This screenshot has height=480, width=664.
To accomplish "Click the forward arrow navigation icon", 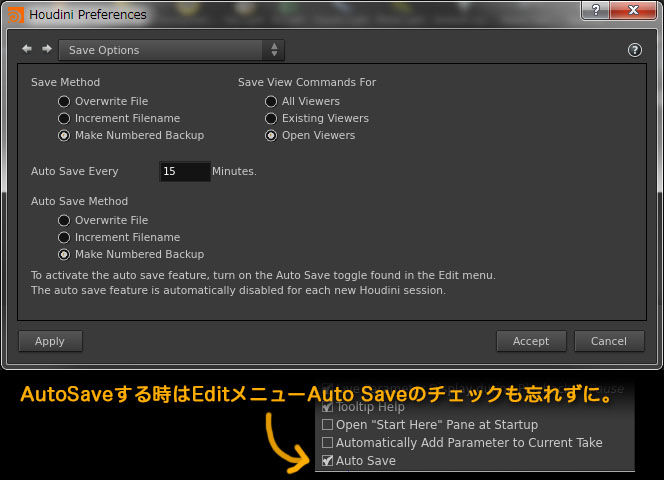I will coord(46,49).
